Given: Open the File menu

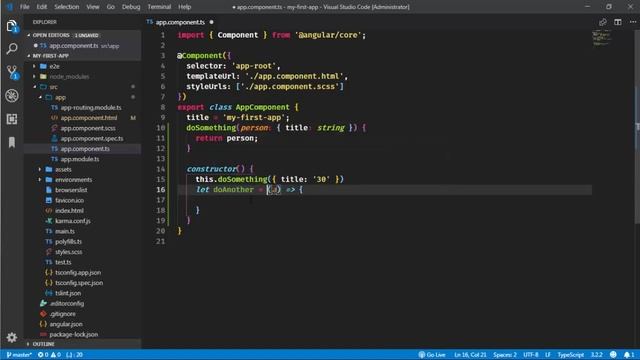Looking at the screenshot, I should coord(24,7).
